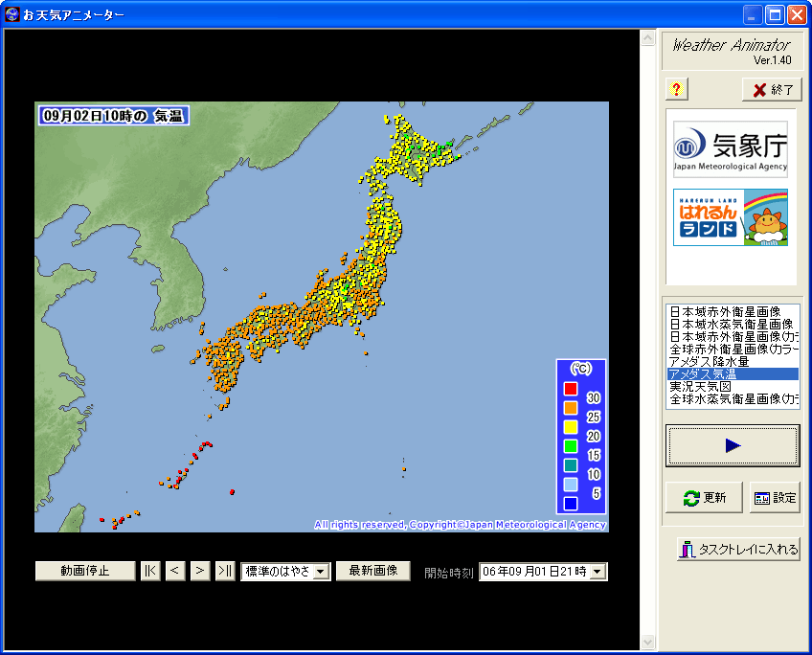Open the 設定 settings button
Image resolution: width=812 pixels, height=655 pixels.
[775, 498]
